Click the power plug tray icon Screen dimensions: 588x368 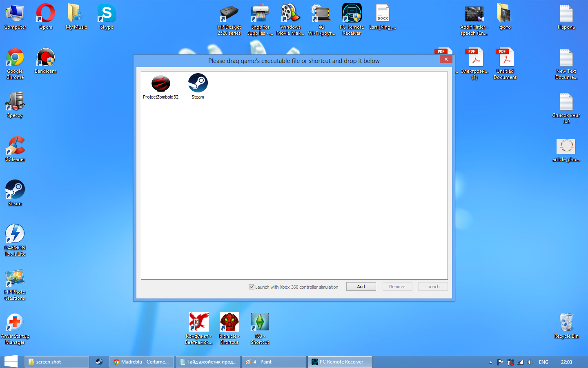coord(510,362)
